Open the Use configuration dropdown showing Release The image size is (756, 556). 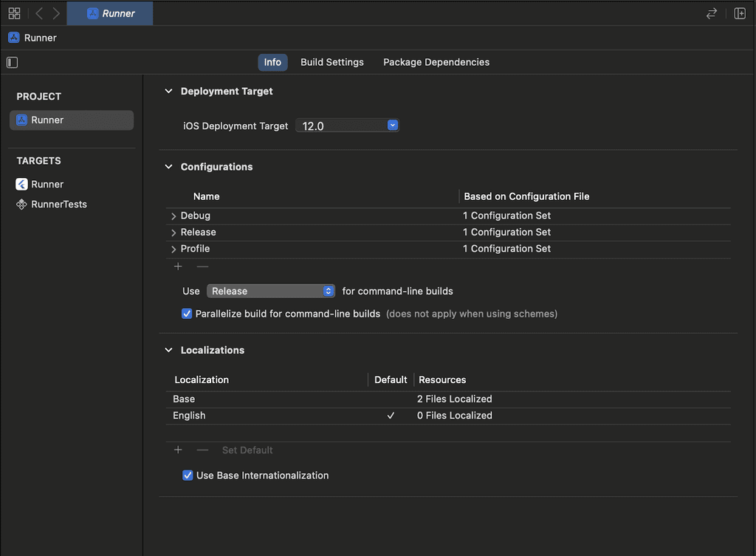[271, 290]
